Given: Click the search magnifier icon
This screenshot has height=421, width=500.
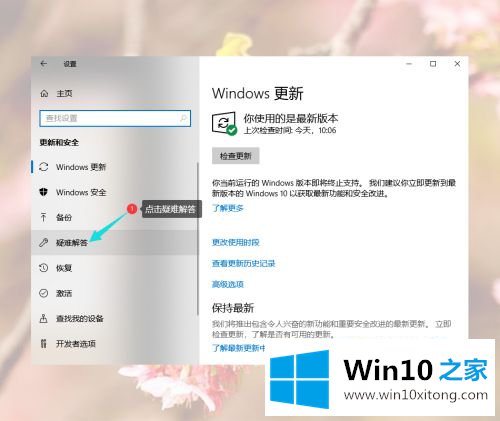Looking at the screenshot, I should click(x=183, y=118).
